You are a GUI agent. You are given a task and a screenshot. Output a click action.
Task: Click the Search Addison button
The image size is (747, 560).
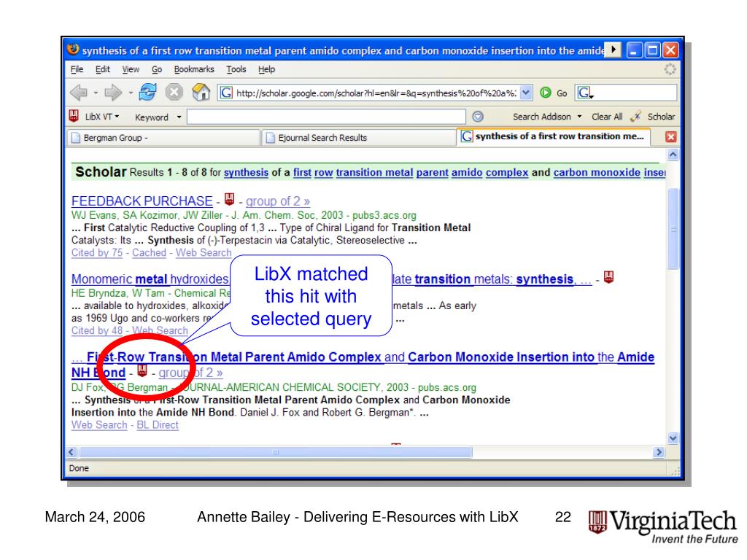click(x=542, y=117)
